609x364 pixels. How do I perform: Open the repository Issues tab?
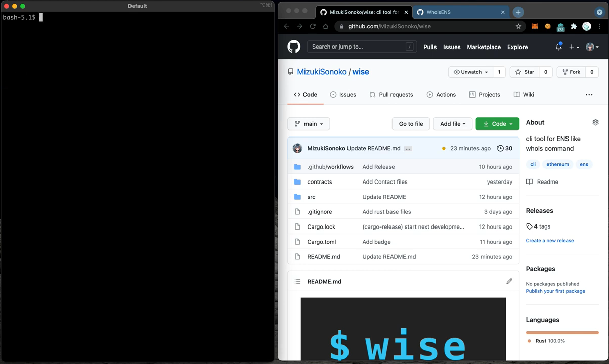click(343, 95)
